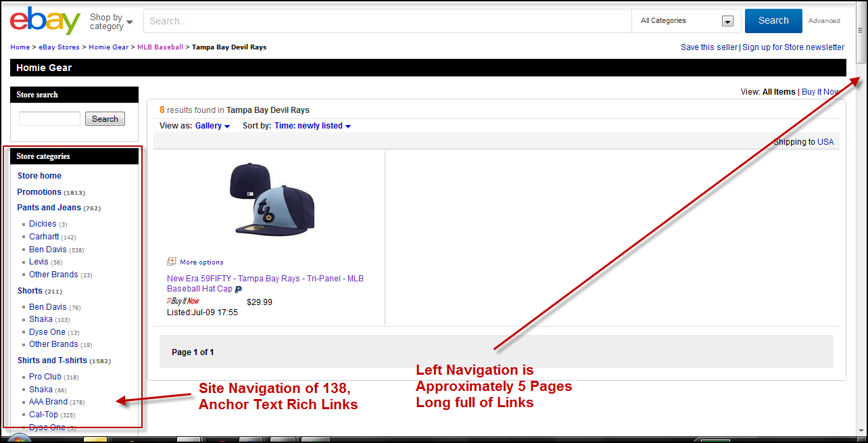Open Dickies under Pants and Jeans
Viewport: 868px width, 443px height.
tap(43, 224)
